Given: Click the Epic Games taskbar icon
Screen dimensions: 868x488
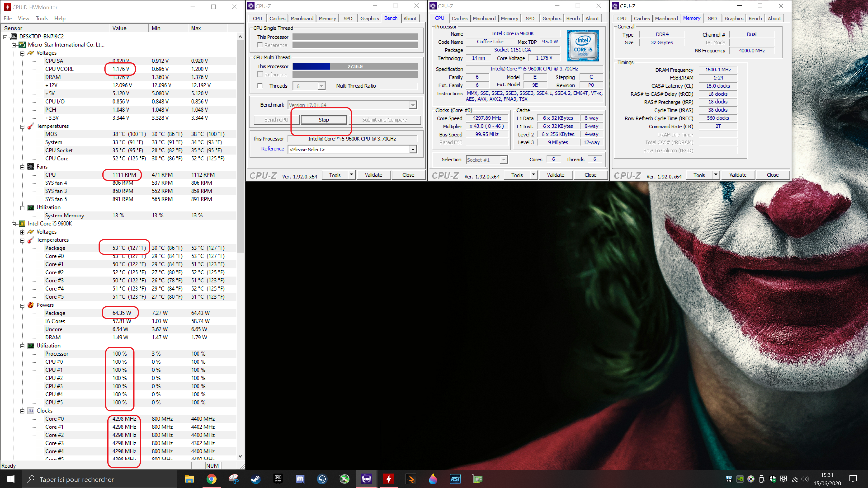Looking at the screenshot, I should pyautogui.click(x=278, y=479).
